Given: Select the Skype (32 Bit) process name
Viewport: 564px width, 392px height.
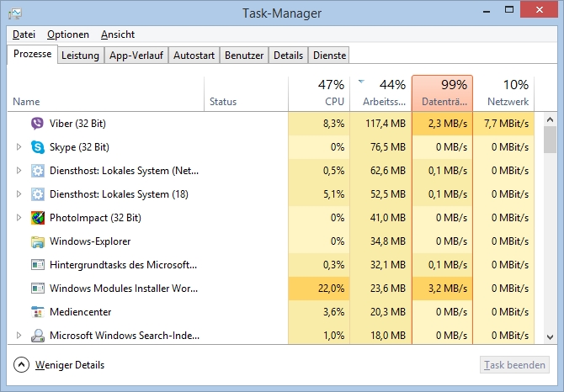Looking at the screenshot, I should [79, 147].
